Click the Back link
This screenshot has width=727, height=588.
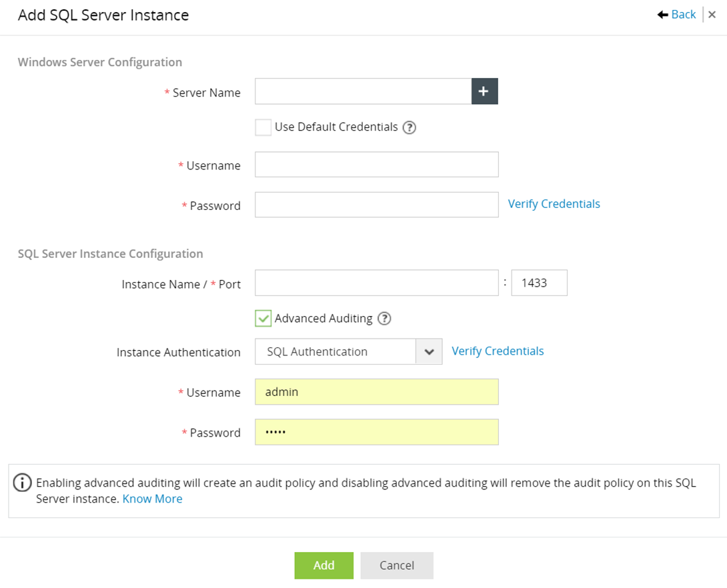684,15
